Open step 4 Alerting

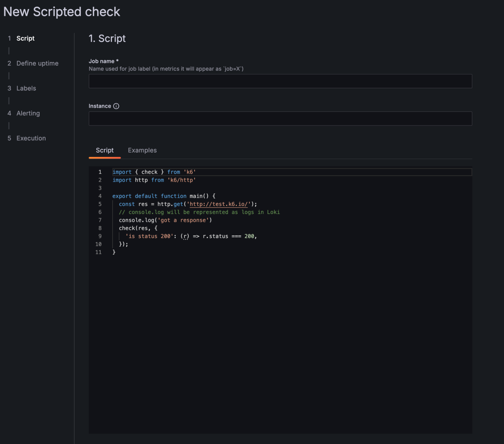pos(28,113)
